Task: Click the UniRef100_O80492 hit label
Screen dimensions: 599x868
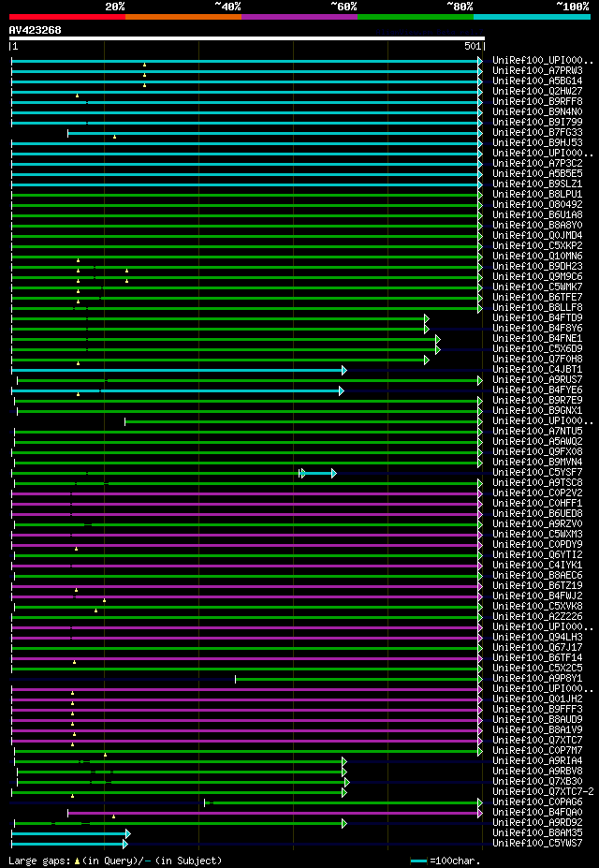Action: [537, 205]
